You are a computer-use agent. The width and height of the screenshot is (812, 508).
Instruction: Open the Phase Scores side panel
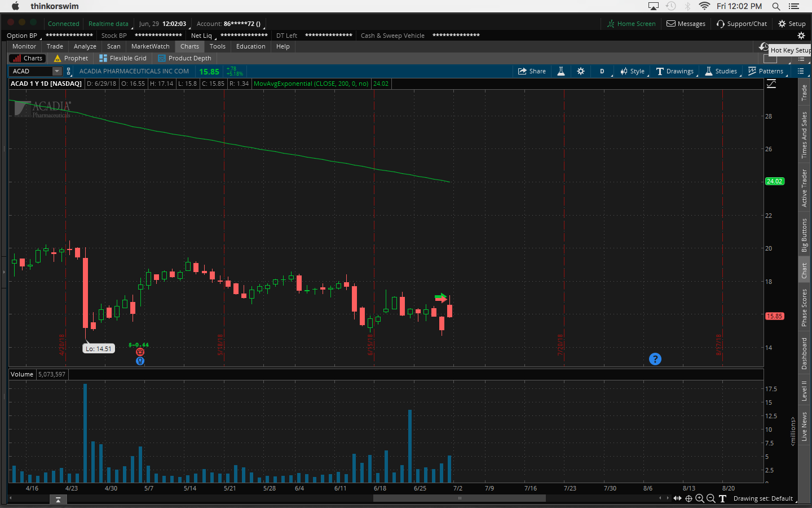pos(805,308)
